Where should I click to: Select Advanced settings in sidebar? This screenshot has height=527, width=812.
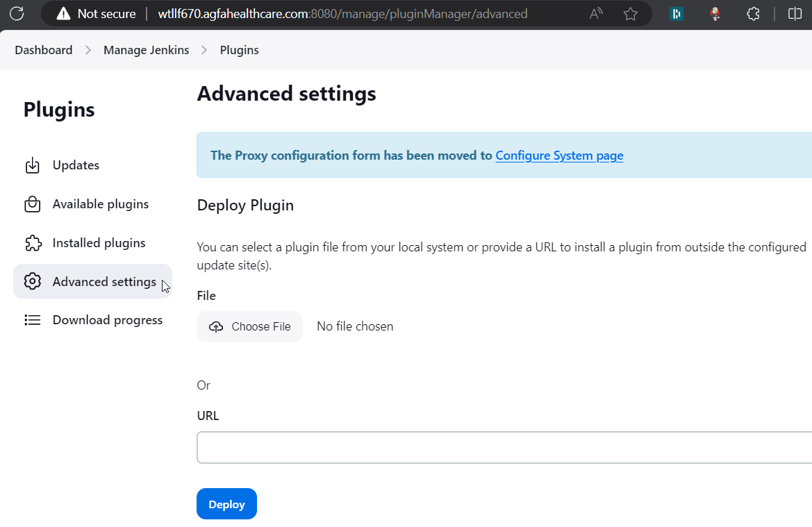[x=92, y=281]
